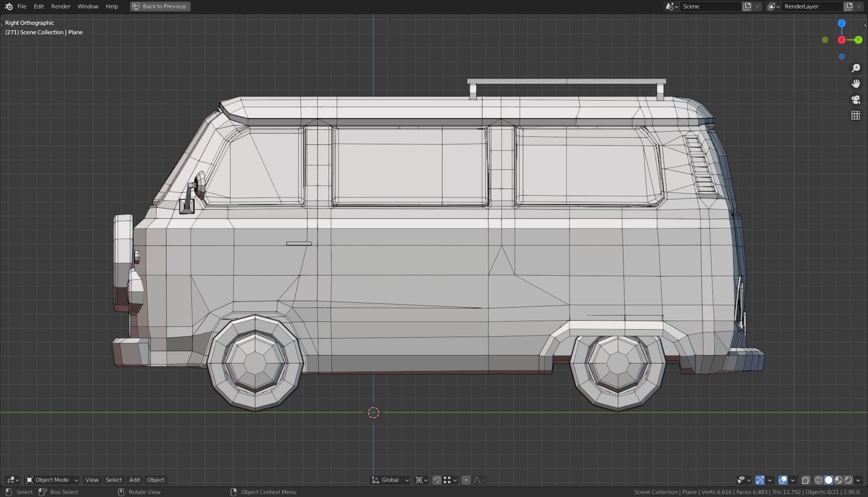Image resolution: width=868 pixels, height=497 pixels.
Task: Click the Back to Previous button
Action: pyautogui.click(x=160, y=6)
